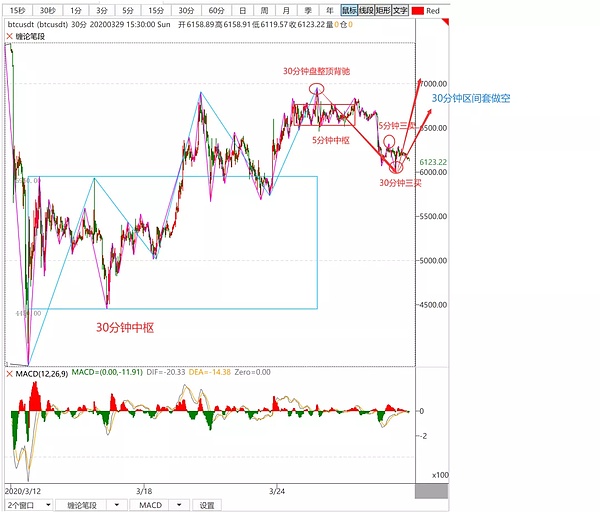Close the MACD(12,26,9) indicator via X icon
The height and width of the screenshot is (512, 600).
(x=8, y=374)
